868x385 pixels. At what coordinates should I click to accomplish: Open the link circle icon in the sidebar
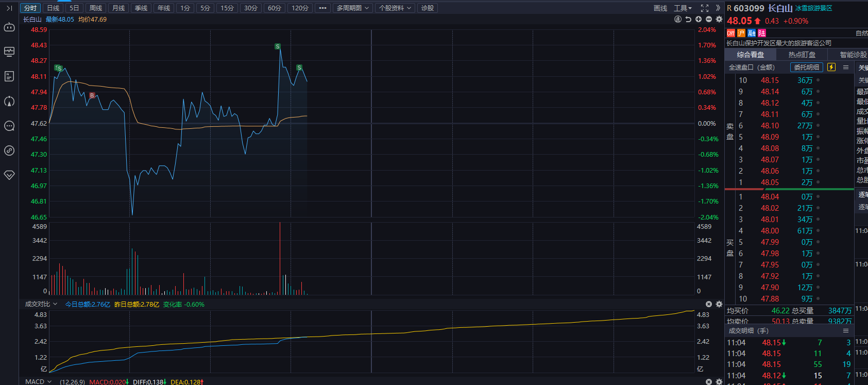(9, 150)
